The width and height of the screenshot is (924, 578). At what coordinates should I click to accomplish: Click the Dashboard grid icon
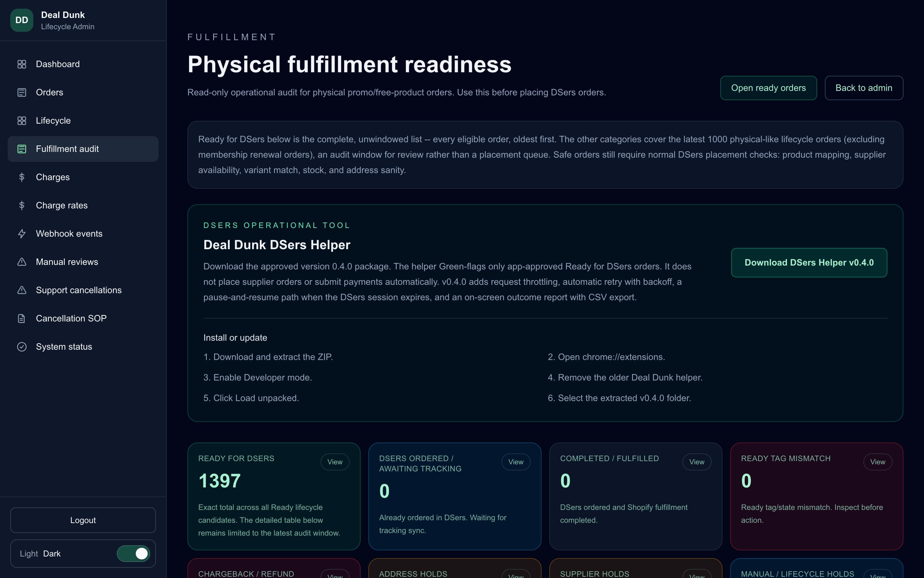(x=22, y=64)
